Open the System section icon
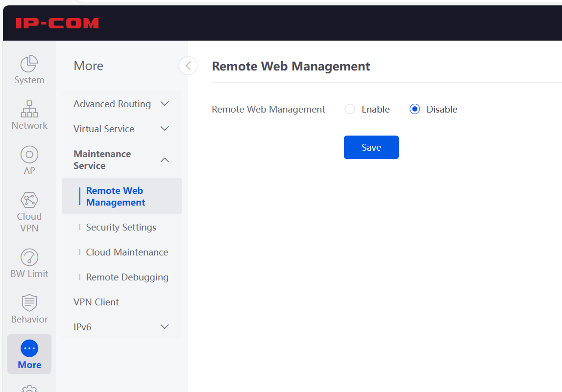Screen dimensions: 562x392 29,64
